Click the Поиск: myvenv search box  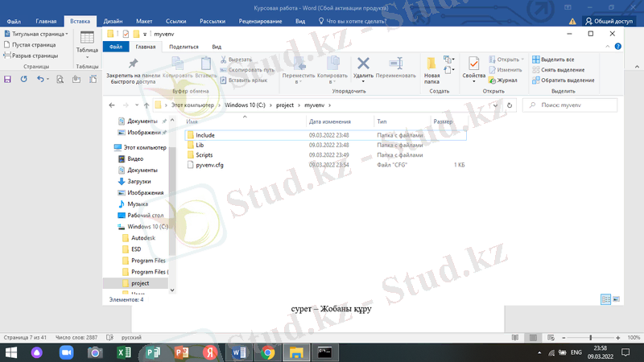(570, 105)
